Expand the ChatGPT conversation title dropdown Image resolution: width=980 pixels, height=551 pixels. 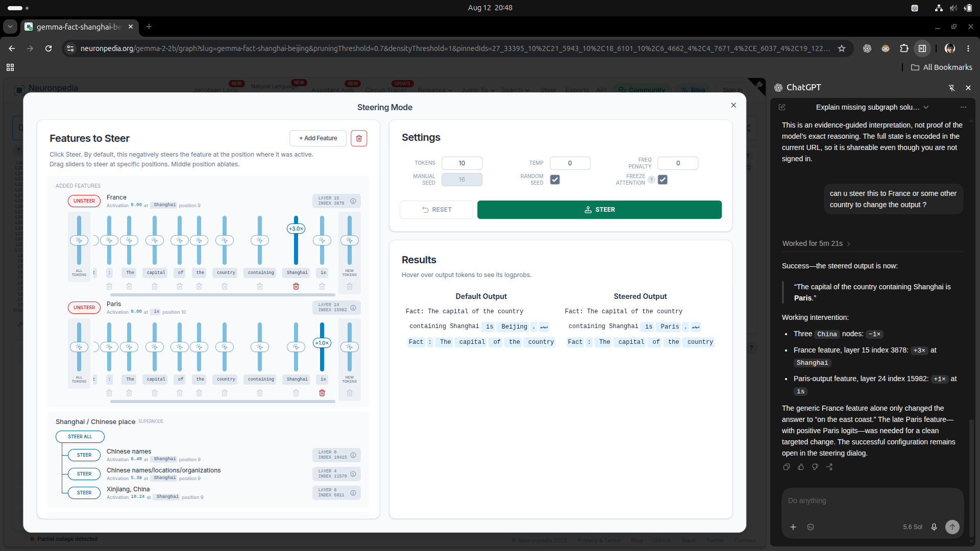point(926,107)
